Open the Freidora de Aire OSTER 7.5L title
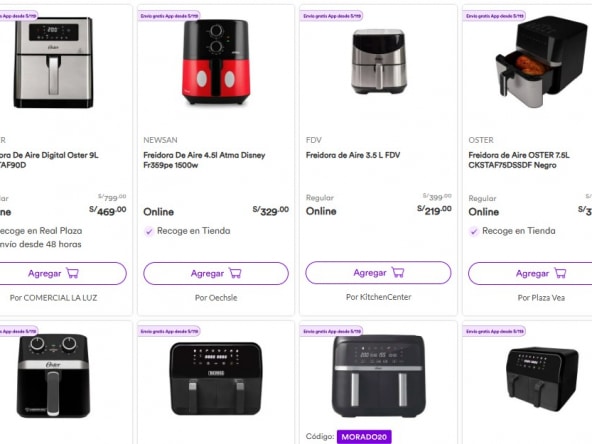 pos(519,160)
